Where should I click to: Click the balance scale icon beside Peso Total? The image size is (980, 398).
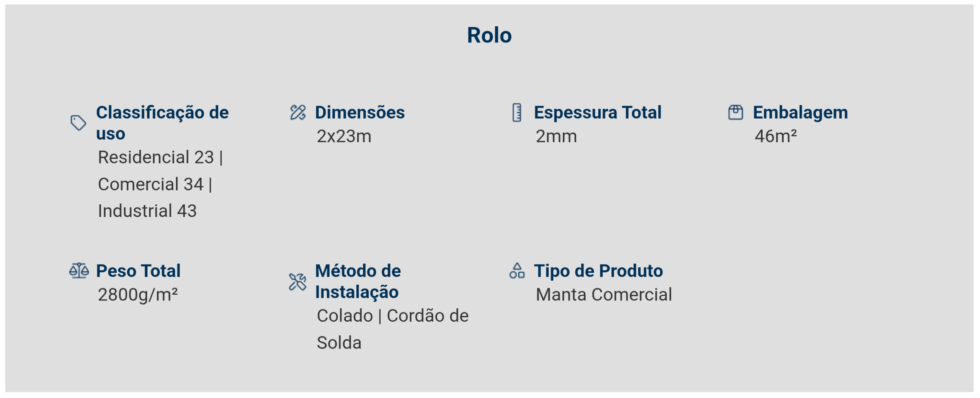[79, 271]
